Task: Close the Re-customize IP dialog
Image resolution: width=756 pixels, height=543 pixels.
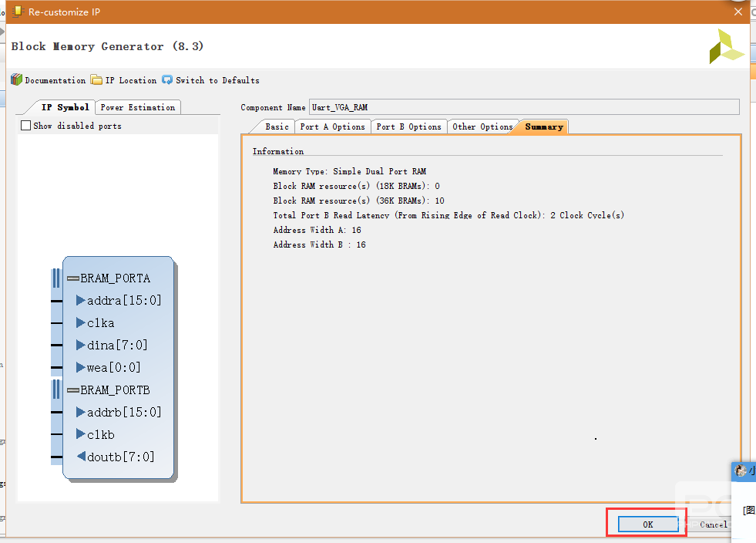Action: coord(738,12)
